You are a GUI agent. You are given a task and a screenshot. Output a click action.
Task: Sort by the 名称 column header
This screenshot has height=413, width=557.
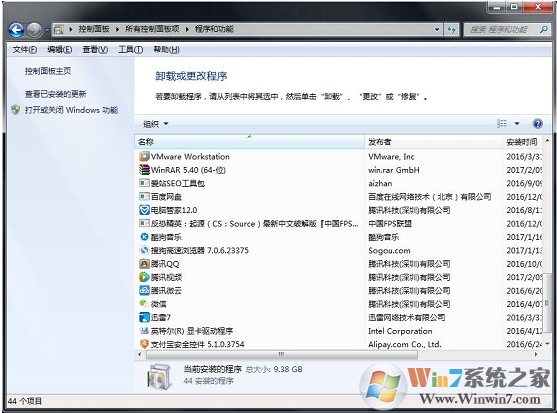click(250, 142)
